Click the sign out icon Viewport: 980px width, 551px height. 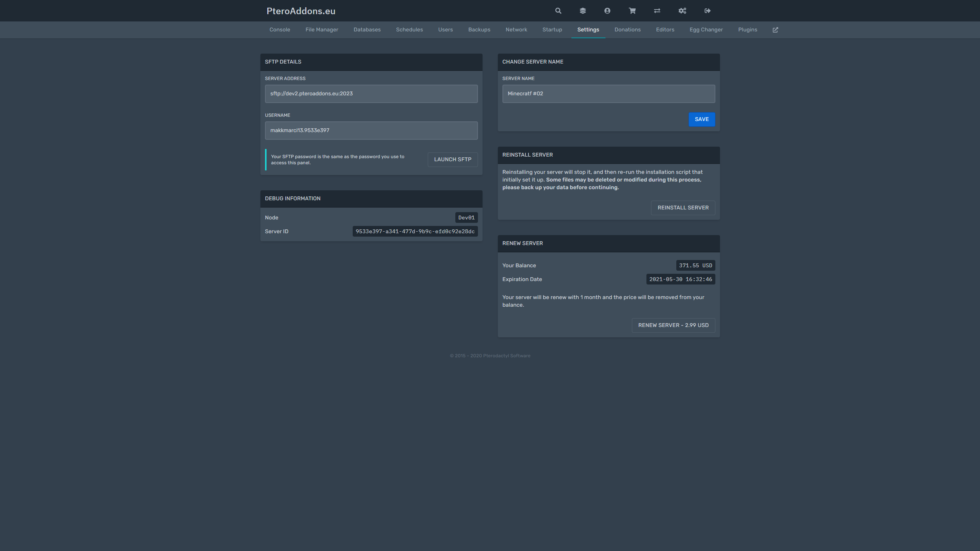pos(708,11)
